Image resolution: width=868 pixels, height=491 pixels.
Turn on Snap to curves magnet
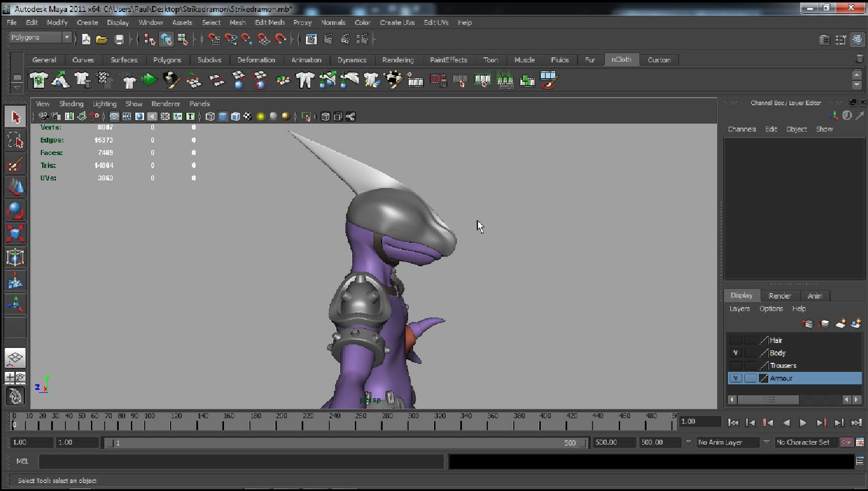(230, 39)
